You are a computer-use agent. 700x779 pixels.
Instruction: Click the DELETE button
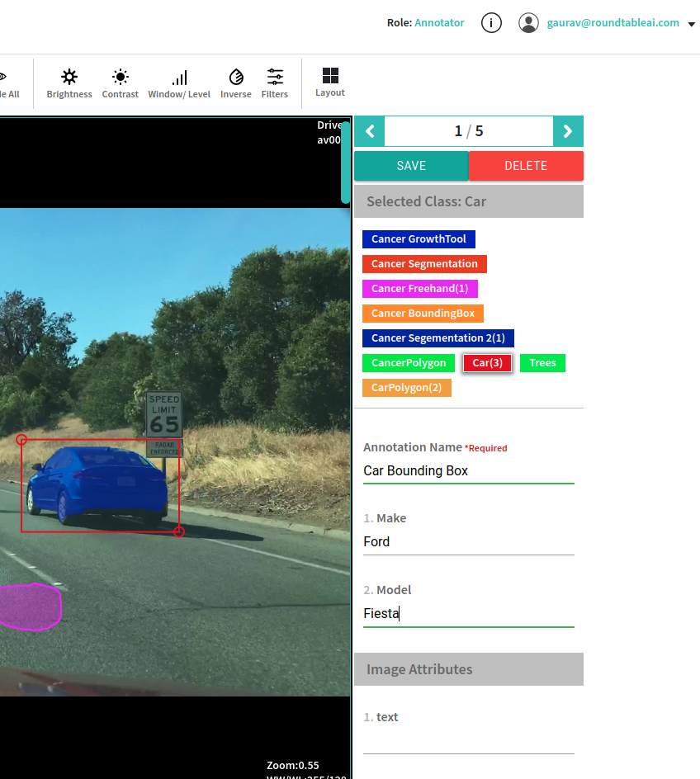click(x=526, y=166)
